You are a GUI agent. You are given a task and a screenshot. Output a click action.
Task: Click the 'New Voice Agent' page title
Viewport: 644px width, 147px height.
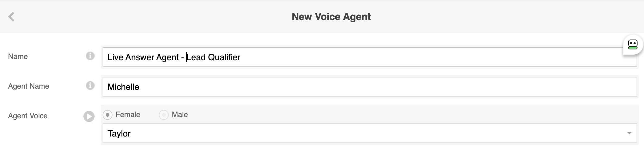coord(331,17)
